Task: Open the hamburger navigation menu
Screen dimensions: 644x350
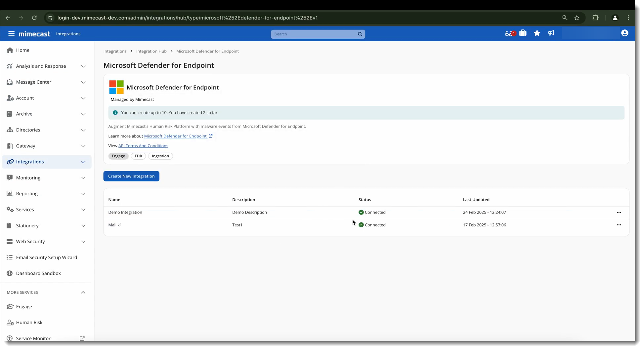Action: coord(11,34)
